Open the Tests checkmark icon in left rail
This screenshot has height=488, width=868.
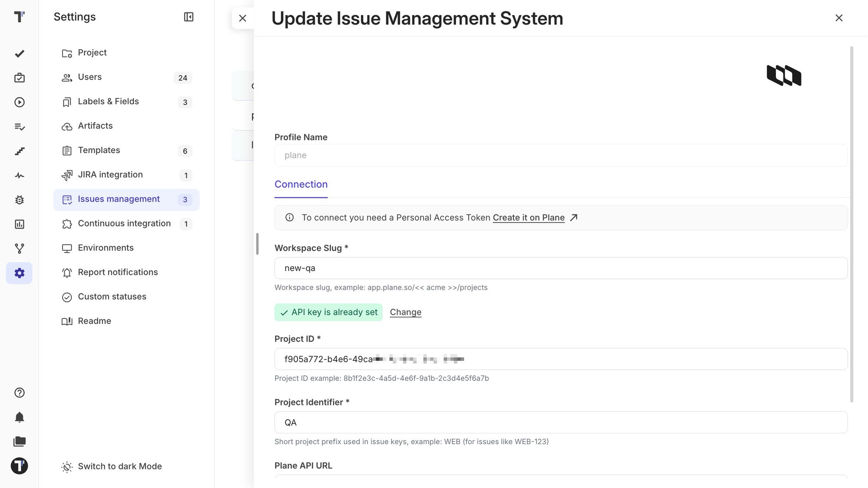point(19,54)
